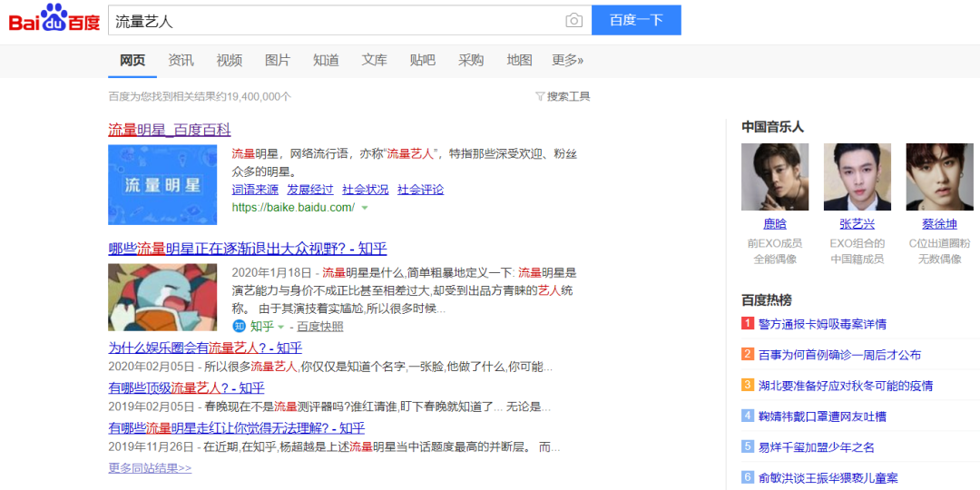The image size is (980, 490).
Task: Click 更多同站结果>> link
Action: tap(150, 467)
